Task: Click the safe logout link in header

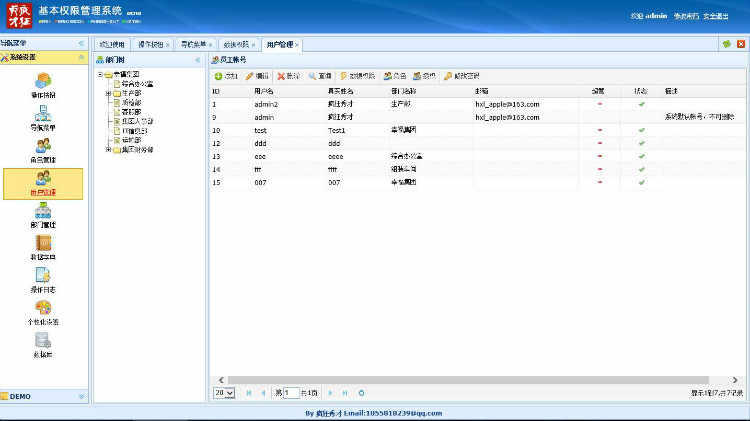Action: (x=716, y=16)
